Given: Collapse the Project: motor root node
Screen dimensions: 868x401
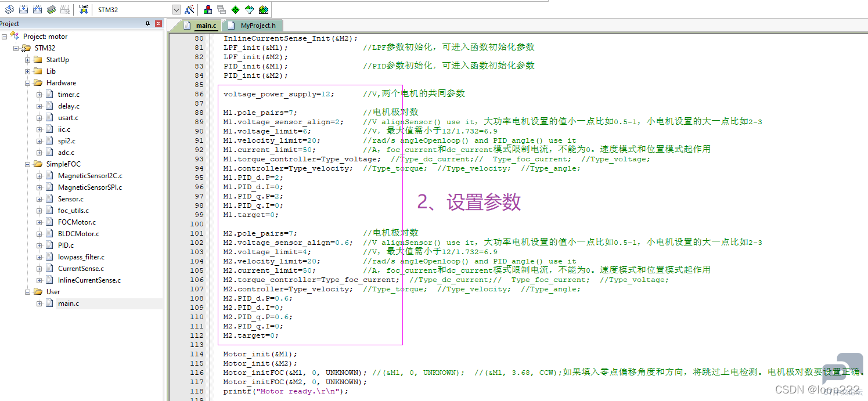Looking at the screenshot, I should (4, 37).
